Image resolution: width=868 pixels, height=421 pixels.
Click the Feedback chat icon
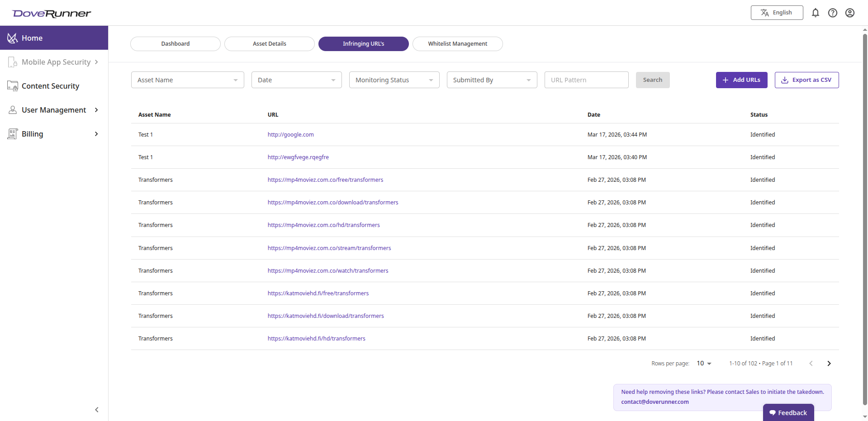(x=773, y=412)
